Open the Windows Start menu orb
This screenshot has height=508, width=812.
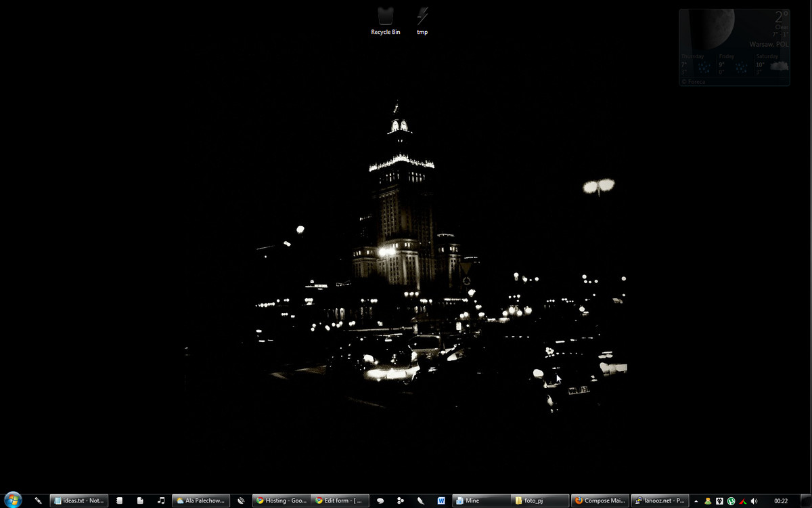pos(13,500)
